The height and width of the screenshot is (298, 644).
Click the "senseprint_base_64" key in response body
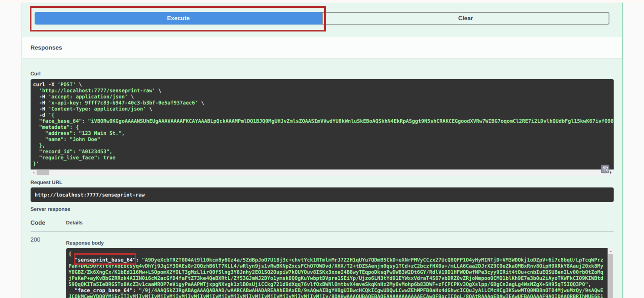tap(105, 260)
